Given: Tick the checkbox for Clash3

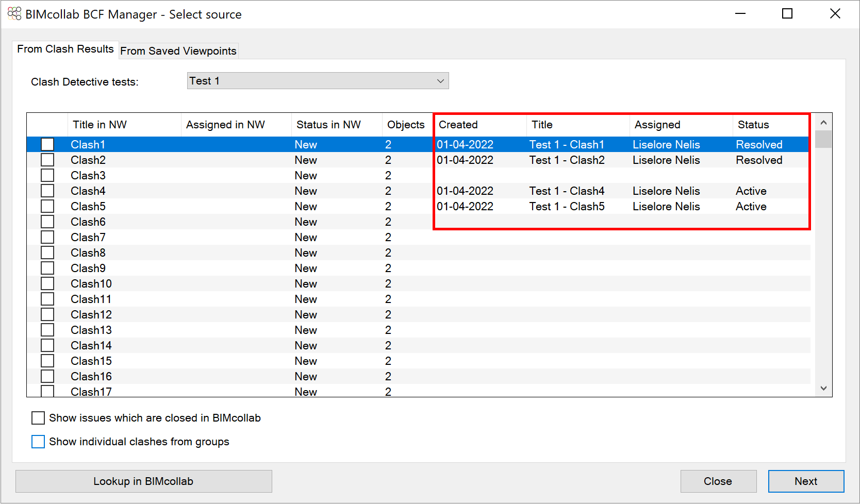Looking at the screenshot, I should [47, 175].
